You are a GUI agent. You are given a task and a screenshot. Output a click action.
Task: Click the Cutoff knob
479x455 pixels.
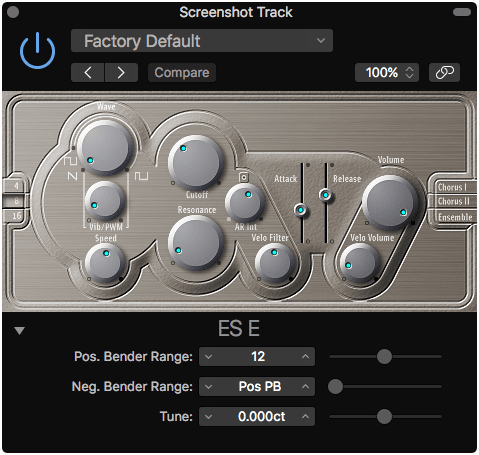coord(196,163)
